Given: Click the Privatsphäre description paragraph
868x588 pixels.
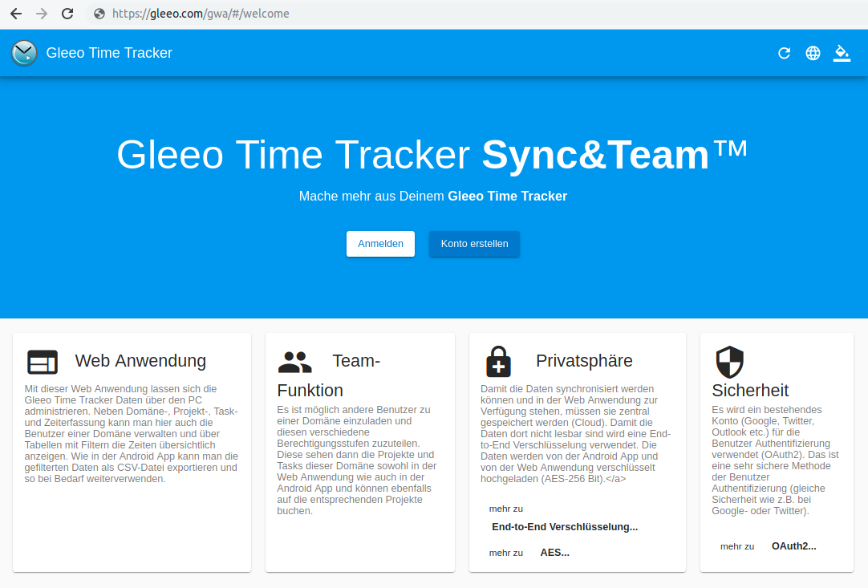Looking at the screenshot, I should click(576, 433).
